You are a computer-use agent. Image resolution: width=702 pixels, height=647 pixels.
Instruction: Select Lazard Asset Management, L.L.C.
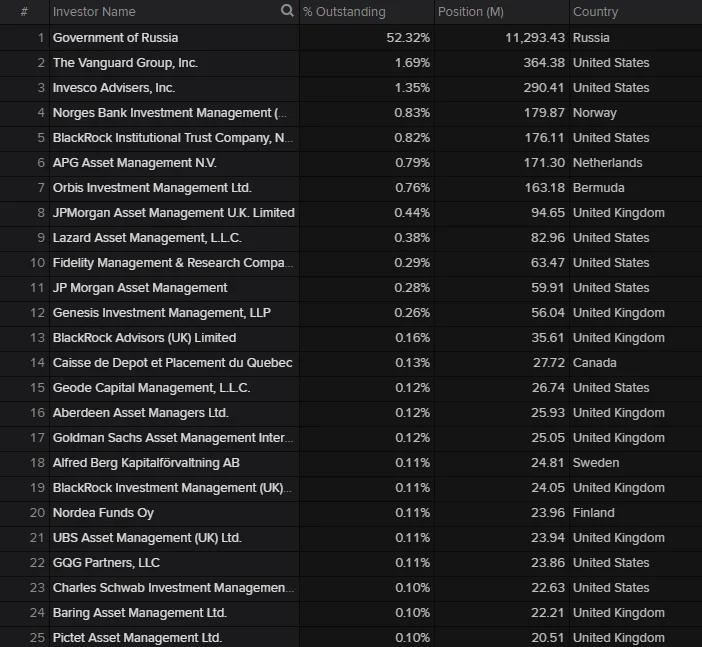click(x=147, y=238)
